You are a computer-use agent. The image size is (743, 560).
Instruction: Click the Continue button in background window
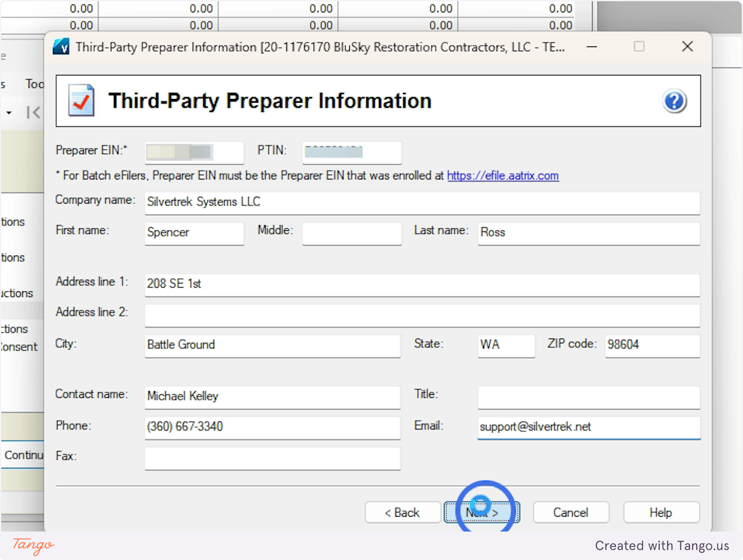click(x=23, y=455)
